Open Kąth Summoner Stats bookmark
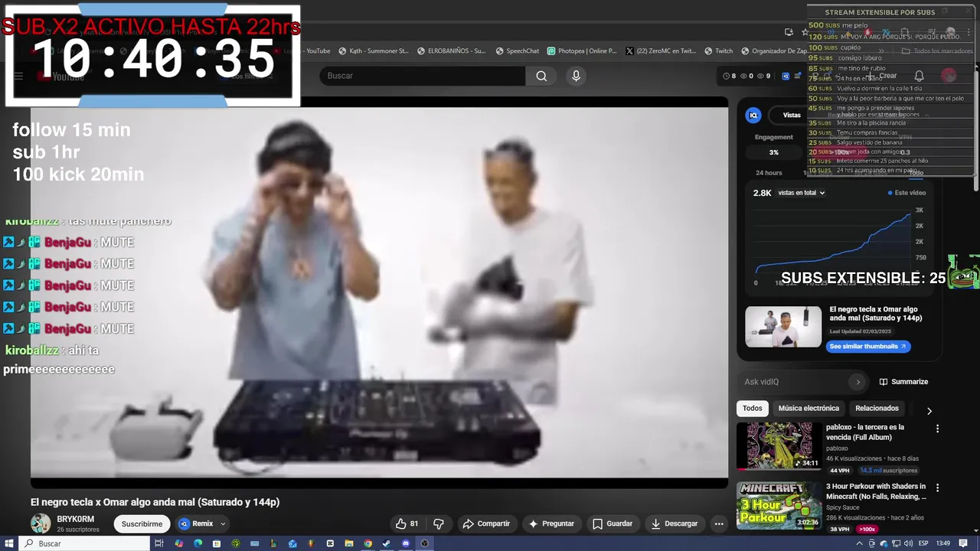Image resolution: width=980 pixels, height=551 pixels. click(x=373, y=51)
